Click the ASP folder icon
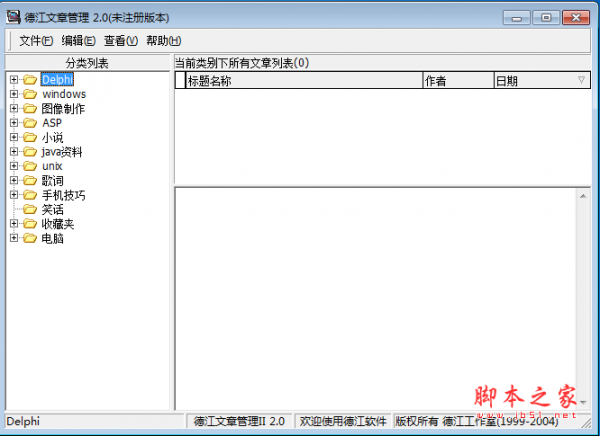This screenshot has height=436, width=600. pyautogui.click(x=30, y=123)
